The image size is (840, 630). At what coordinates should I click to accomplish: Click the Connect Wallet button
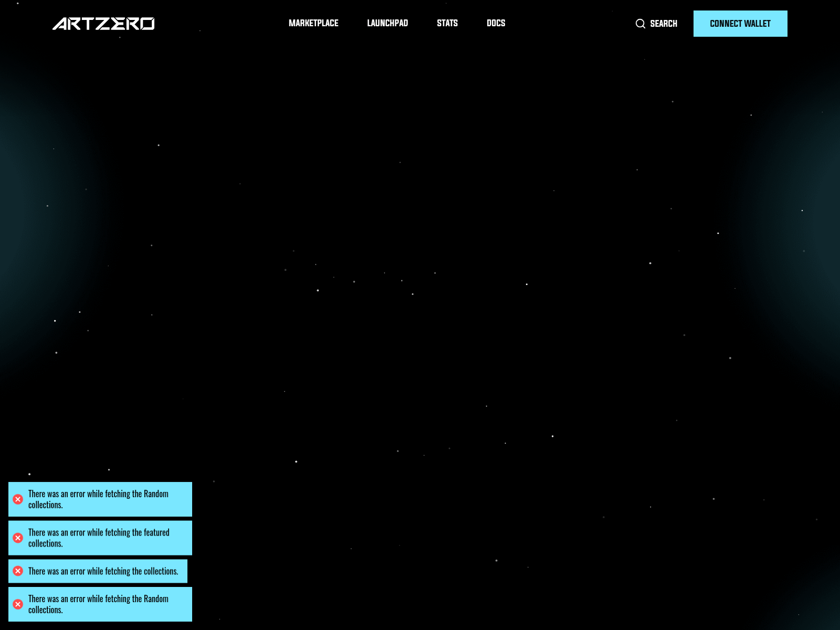click(x=740, y=24)
